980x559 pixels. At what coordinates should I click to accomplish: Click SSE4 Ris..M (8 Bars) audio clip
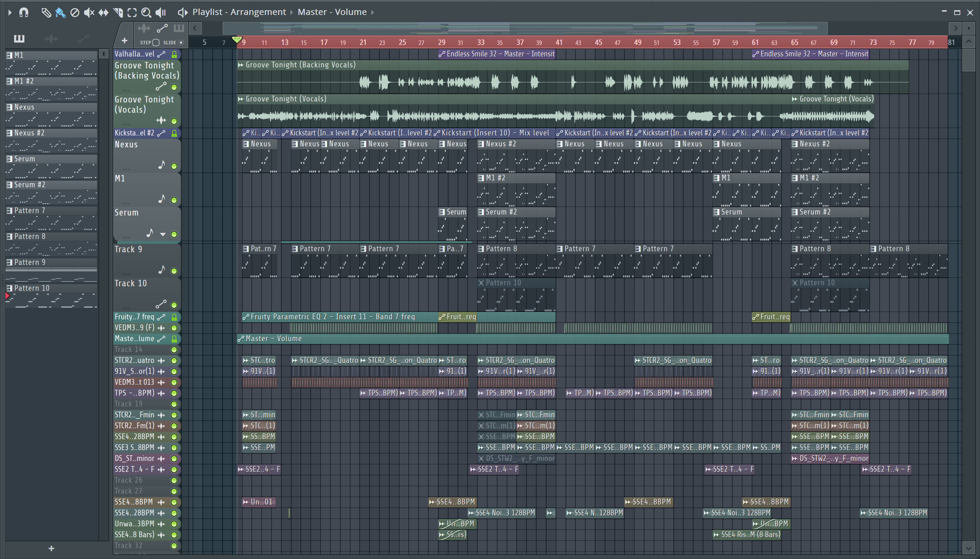[747, 535]
